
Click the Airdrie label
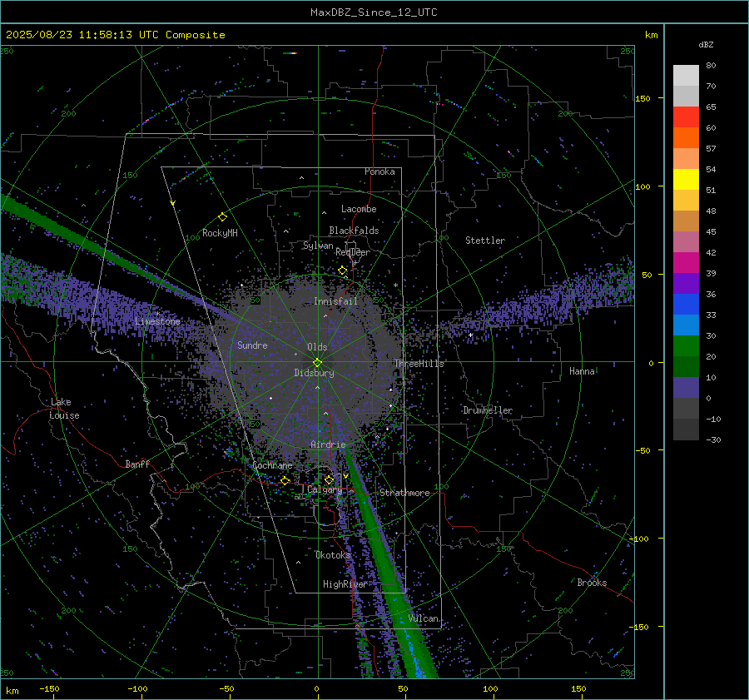click(328, 444)
